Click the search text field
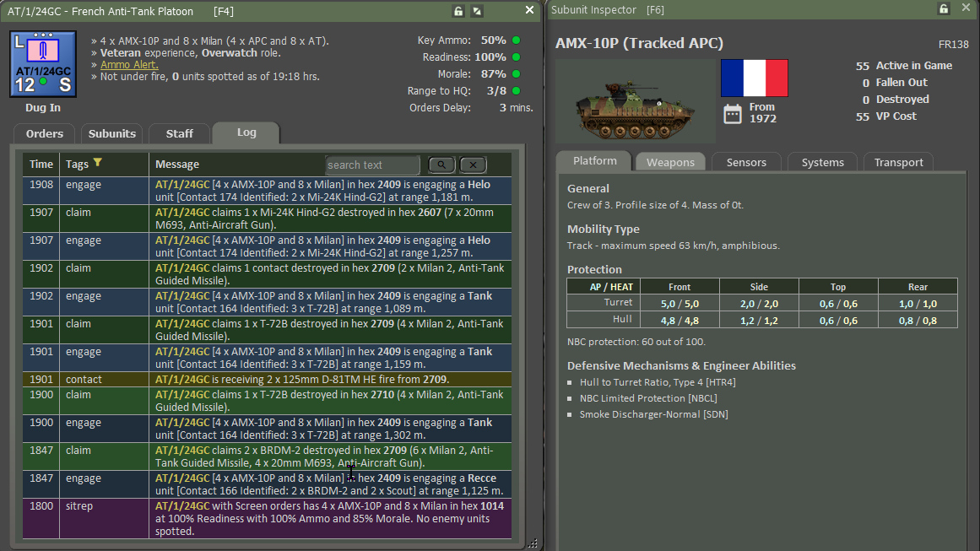The width and height of the screenshot is (980, 551). point(372,165)
